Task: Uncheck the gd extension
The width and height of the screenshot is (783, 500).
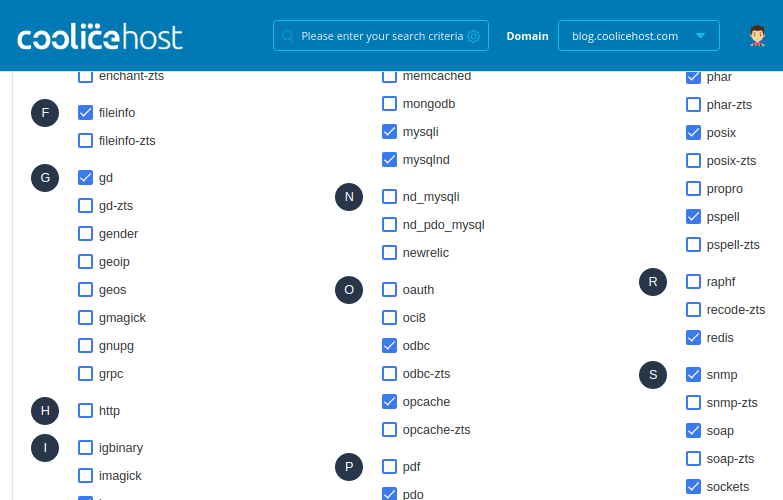Action: point(85,178)
